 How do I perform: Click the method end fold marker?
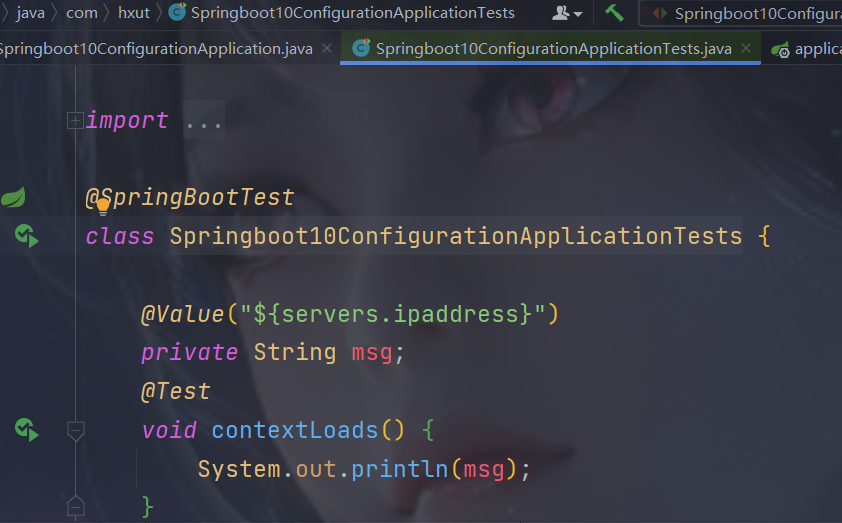76,506
